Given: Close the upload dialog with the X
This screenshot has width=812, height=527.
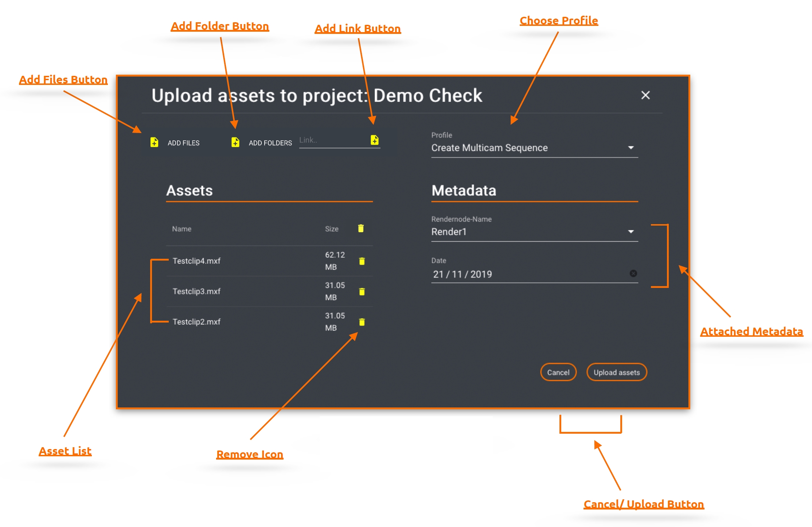Looking at the screenshot, I should (x=645, y=95).
